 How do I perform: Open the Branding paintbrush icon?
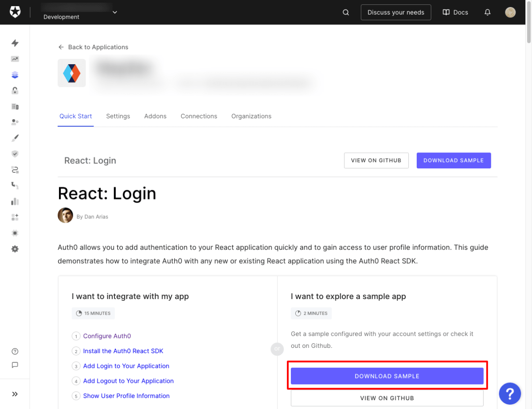tap(15, 138)
